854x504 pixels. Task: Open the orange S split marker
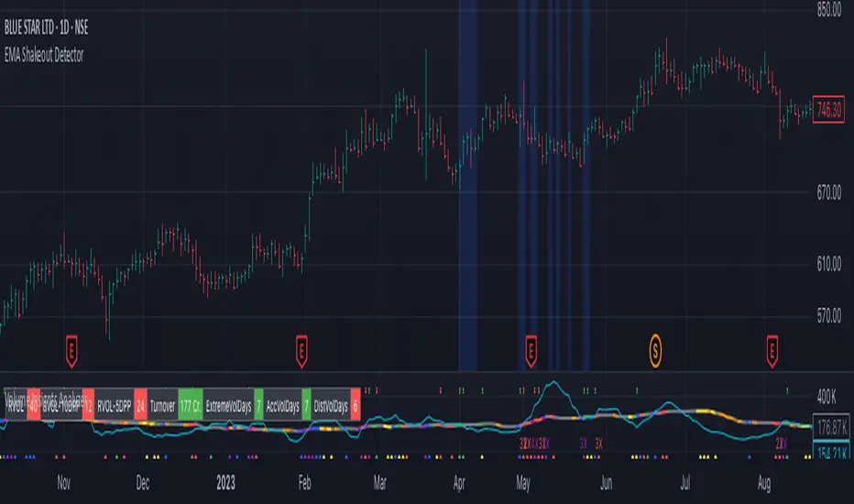point(655,350)
